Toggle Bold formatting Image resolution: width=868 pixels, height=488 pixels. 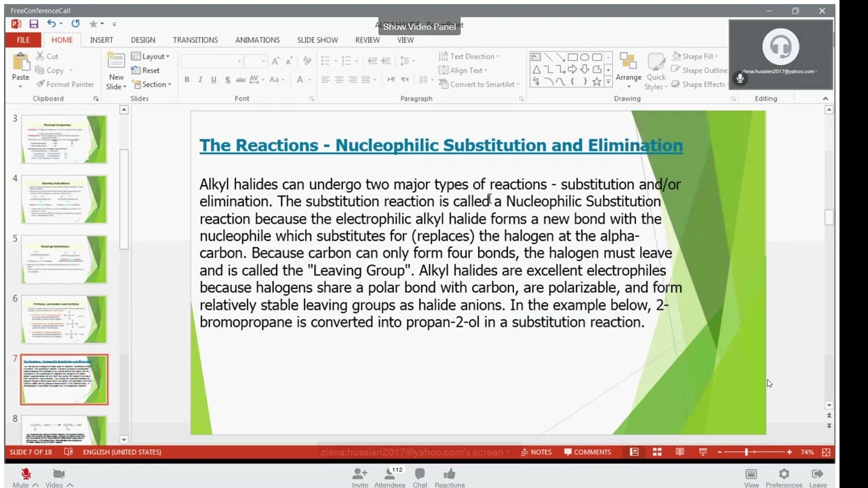186,80
